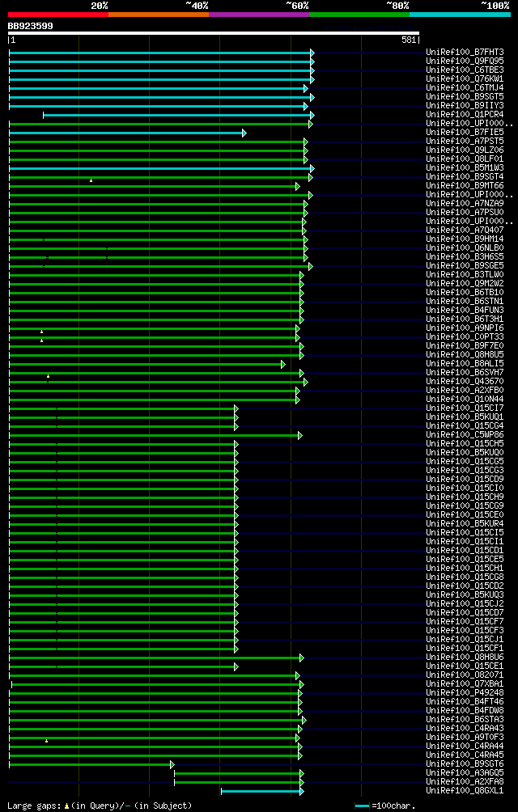
Task: Click hit label UniRef100_B7FHT3
Action: click(x=465, y=53)
